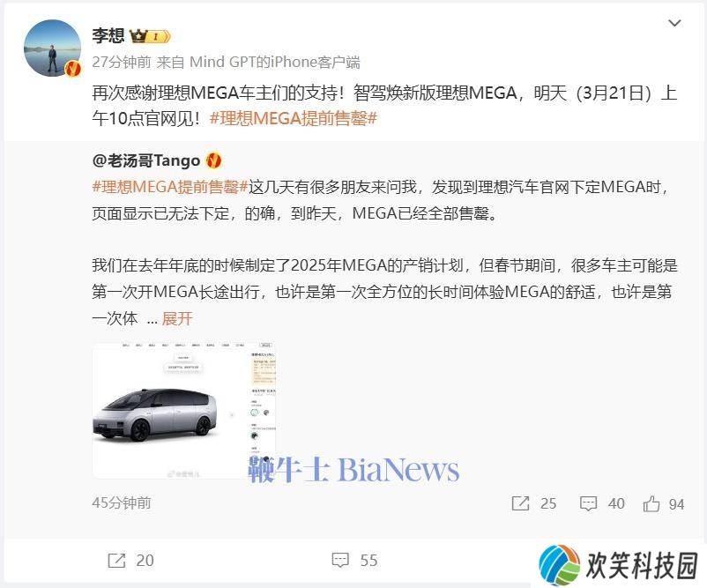Click the crown membership badge beside 李想
Viewport: 707px width, 588px height.
151,36
